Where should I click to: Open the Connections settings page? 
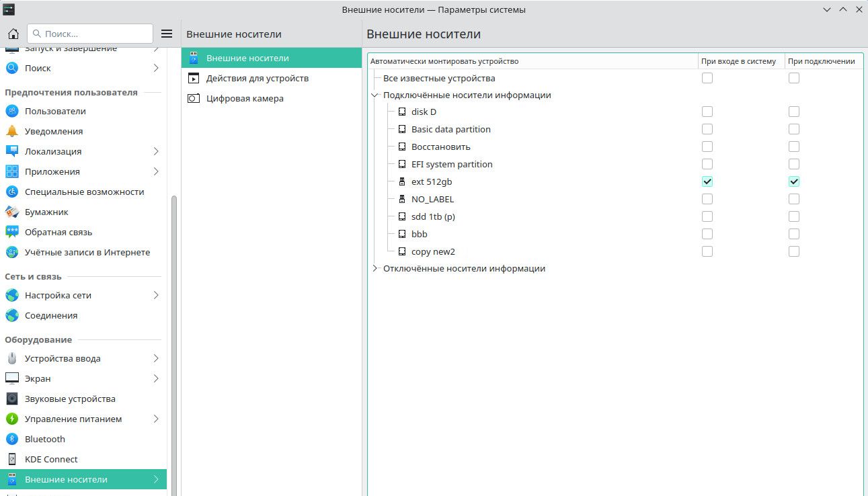pos(51,315)
